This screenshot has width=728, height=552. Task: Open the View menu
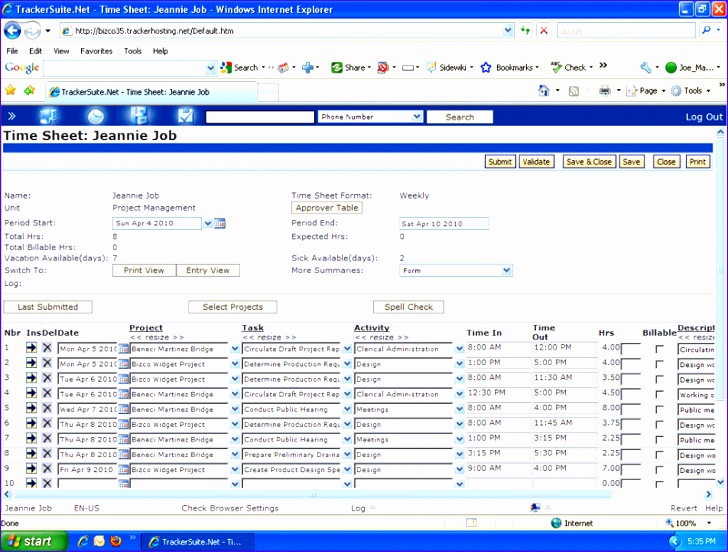point(61,51)
